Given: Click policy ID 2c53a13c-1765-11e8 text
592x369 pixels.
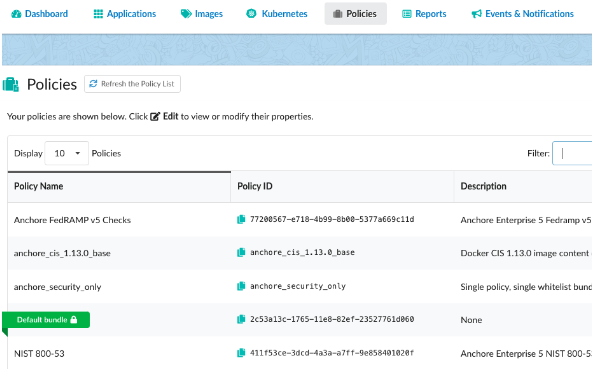Looking at the screenshot, I should (x=332, y=320).
